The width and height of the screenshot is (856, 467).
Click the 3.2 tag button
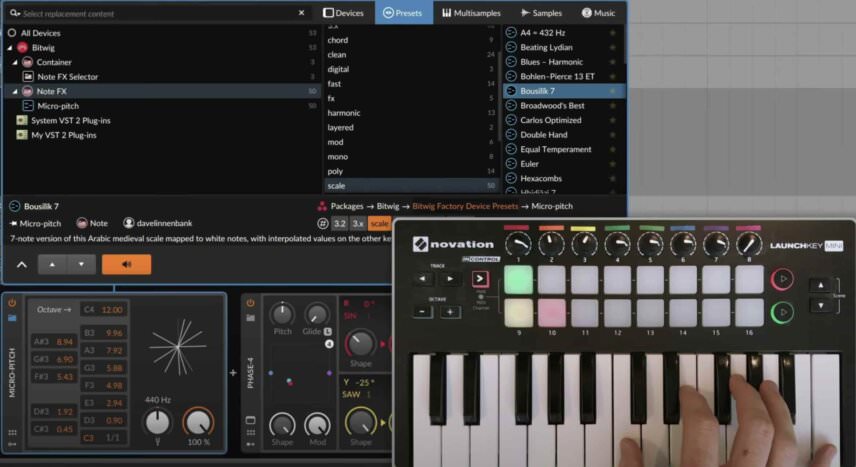point(340,223)
